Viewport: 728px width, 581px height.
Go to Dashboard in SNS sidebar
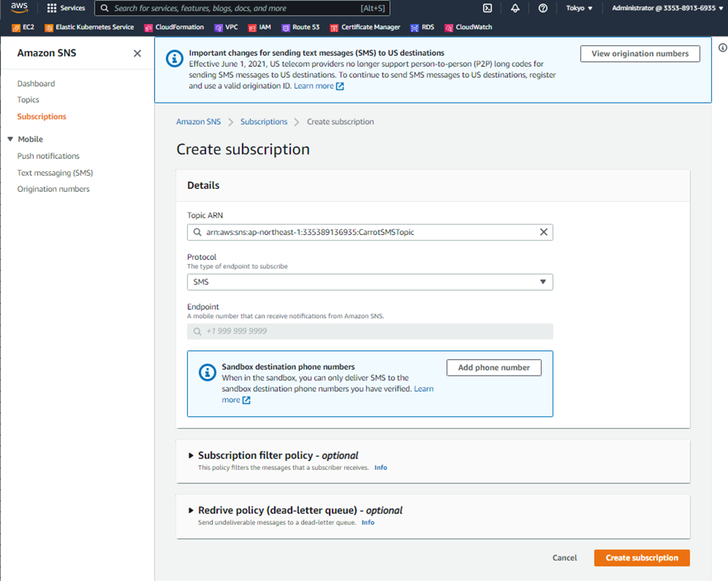click(36, 83)
